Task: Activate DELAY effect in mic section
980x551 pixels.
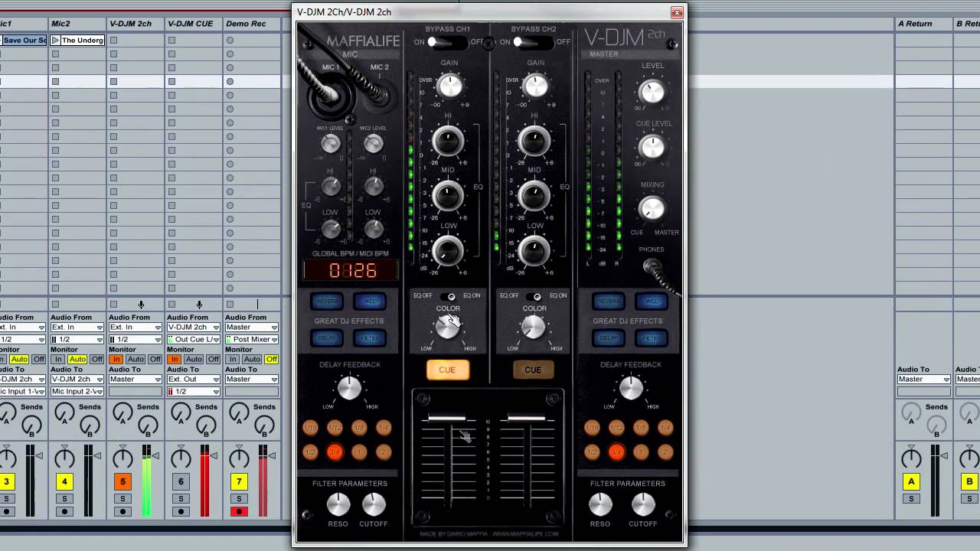Action: coord(327,338)
